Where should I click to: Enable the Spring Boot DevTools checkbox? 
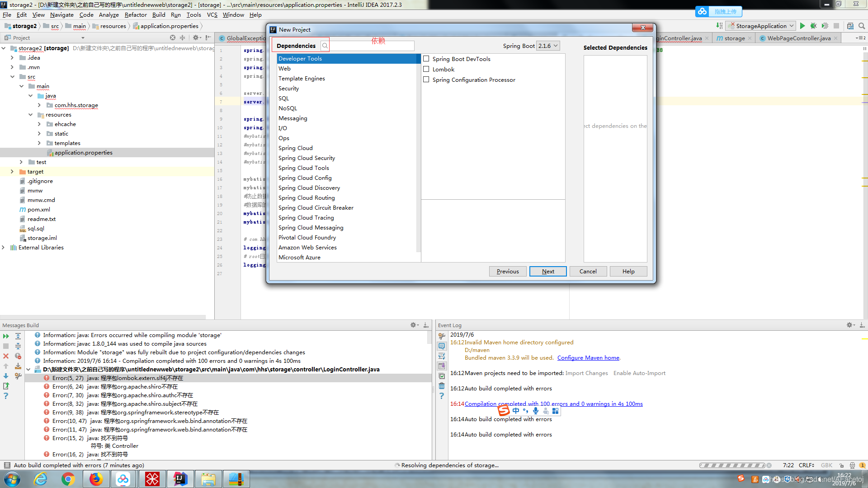[426, 59]
